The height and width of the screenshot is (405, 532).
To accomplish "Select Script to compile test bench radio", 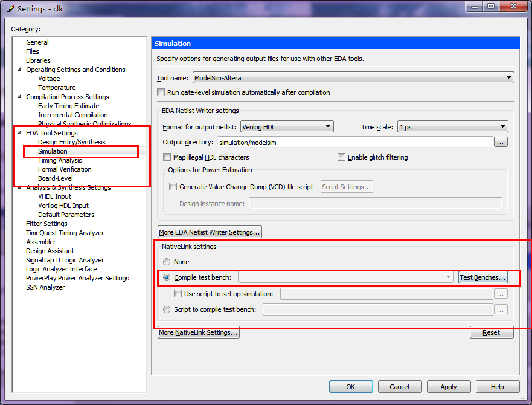I will (167, 309).
